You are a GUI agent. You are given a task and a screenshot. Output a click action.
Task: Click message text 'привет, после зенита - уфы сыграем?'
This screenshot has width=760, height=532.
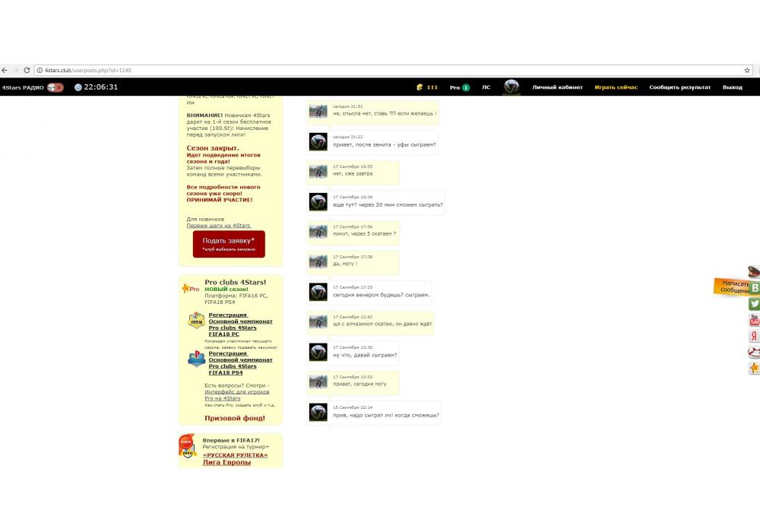(384, 144)
